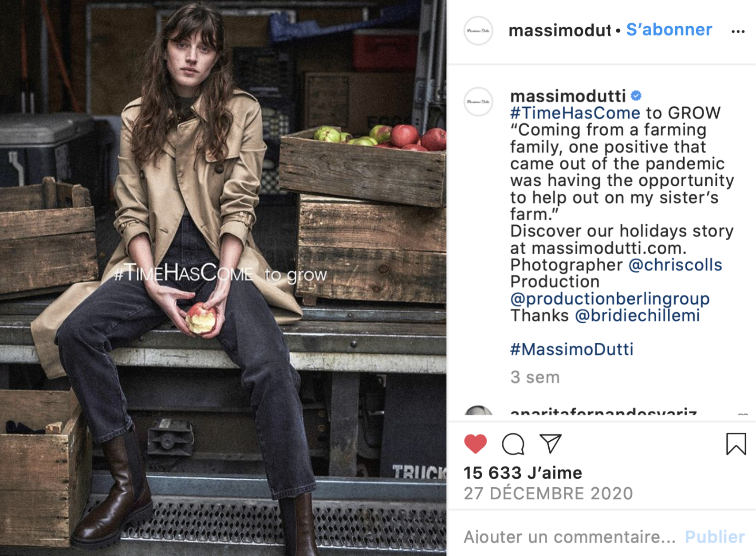This screenshot has width=756, height=556.
Task: Open @productionberlingroup profile link
Action: (610, 299)
